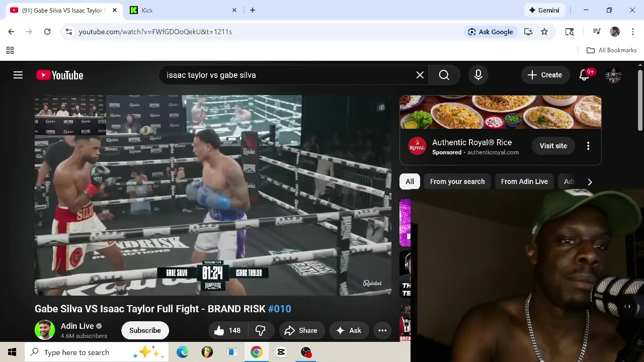Open the YouTube notifications bell

[x=584, y=75]
